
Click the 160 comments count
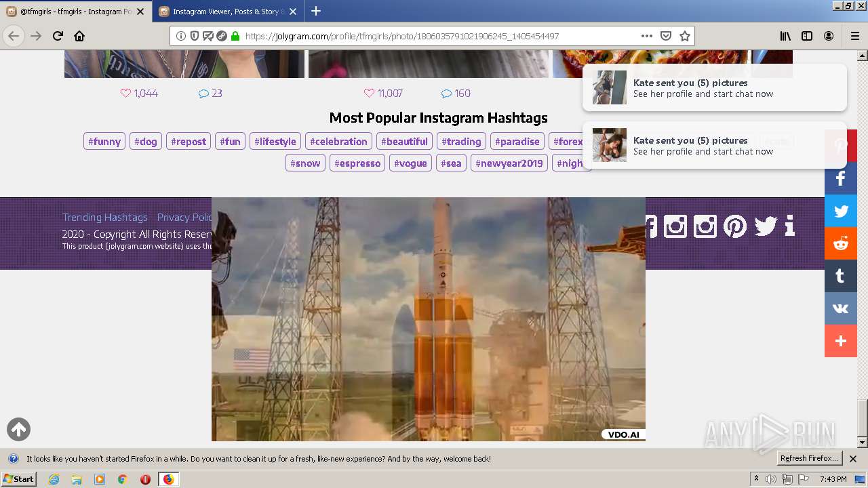(x=456, y=94)
